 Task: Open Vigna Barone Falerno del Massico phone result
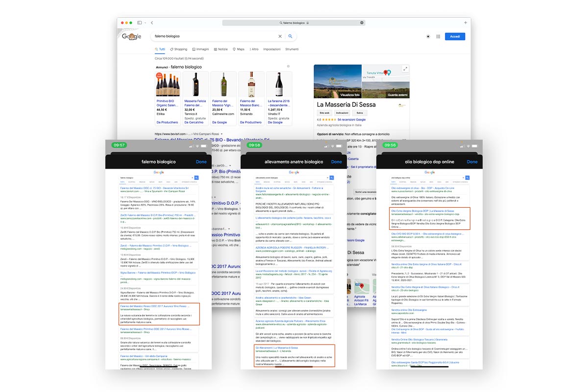coord(158,272)
